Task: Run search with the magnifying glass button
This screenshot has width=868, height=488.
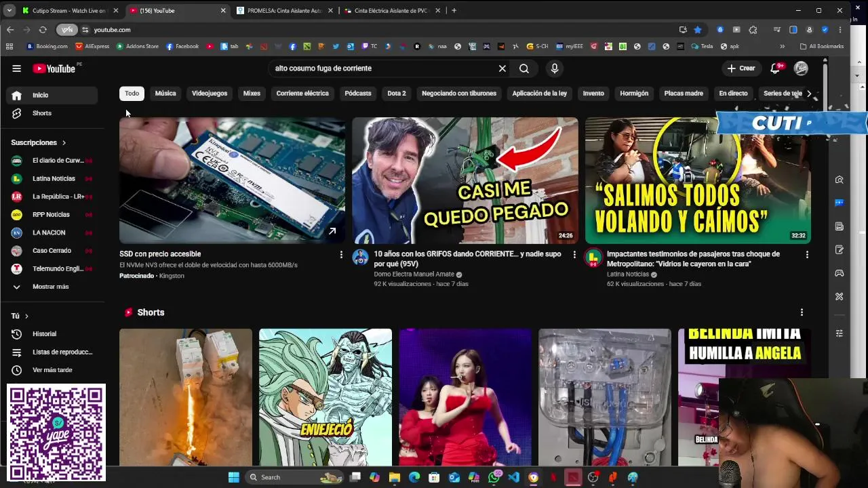Action: (x=524, y=68)
